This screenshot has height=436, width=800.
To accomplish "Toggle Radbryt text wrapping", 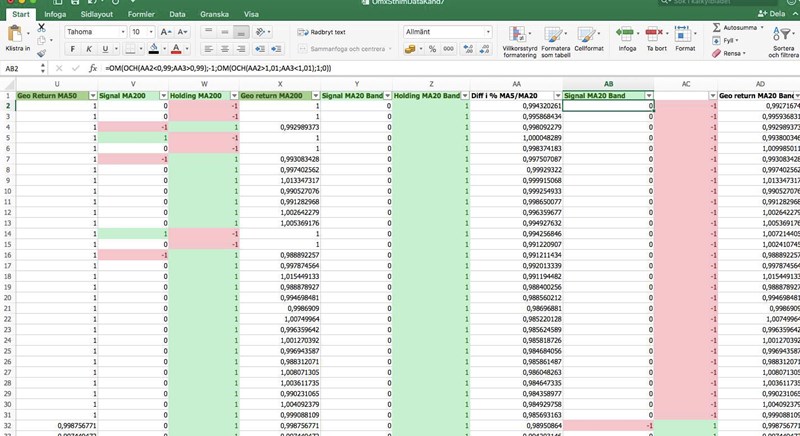I will click(319, 32).
